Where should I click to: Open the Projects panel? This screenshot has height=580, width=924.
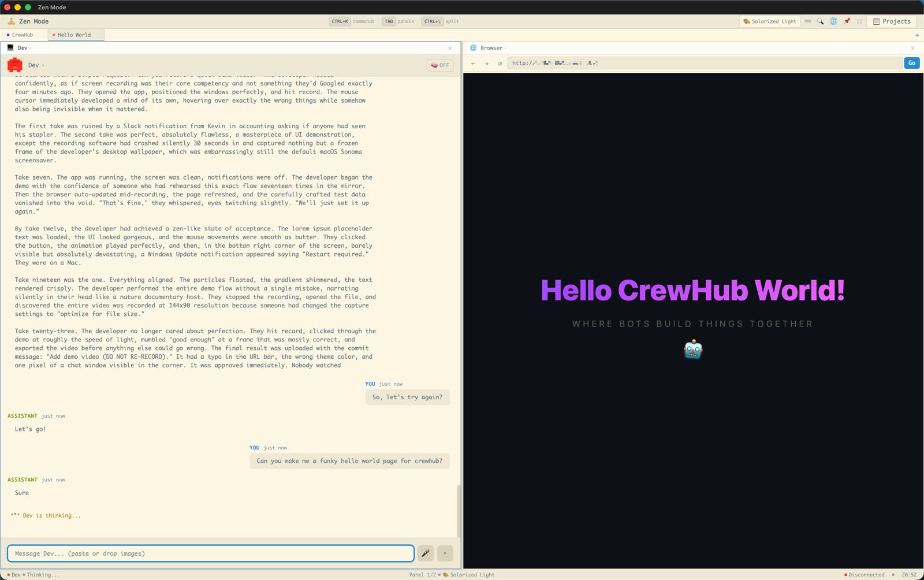(892, 21)
